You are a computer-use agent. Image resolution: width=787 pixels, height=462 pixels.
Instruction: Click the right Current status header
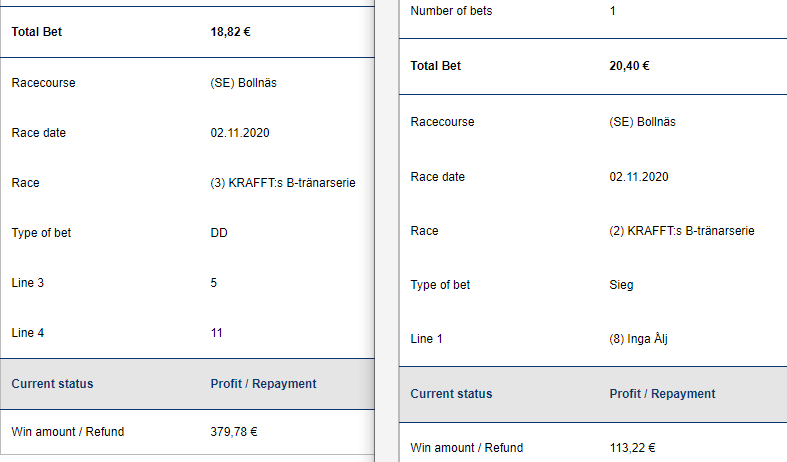[x=451, y=394]
